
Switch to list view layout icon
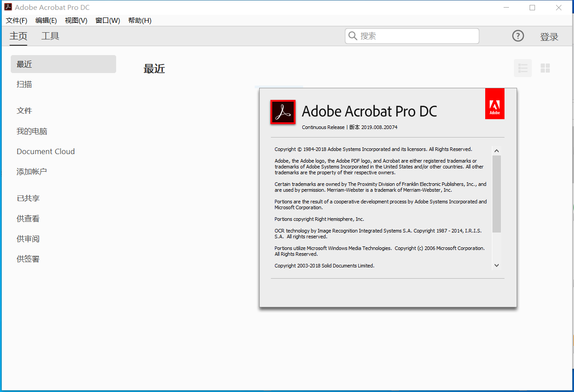pos(523,68)
